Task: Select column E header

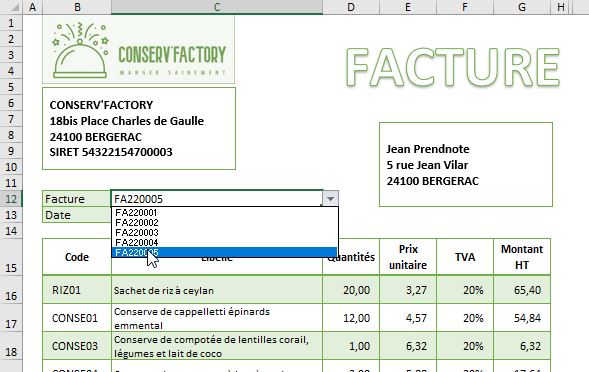Action: [408, 7]
